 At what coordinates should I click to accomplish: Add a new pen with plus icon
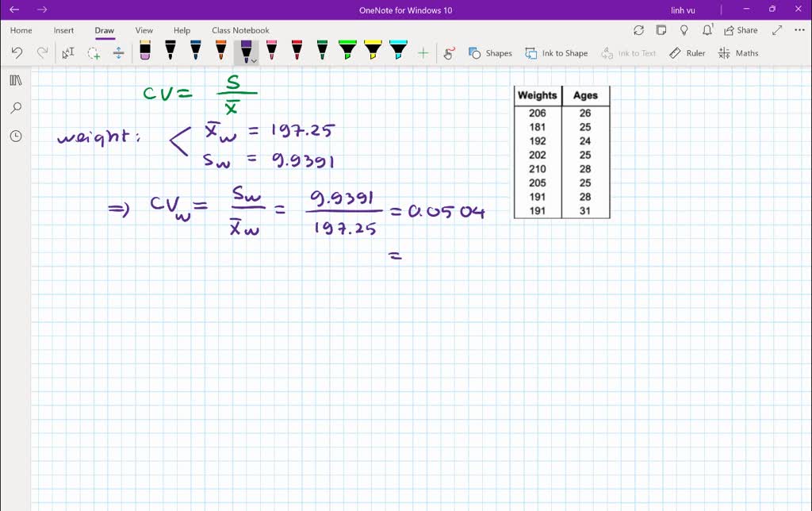423,53
